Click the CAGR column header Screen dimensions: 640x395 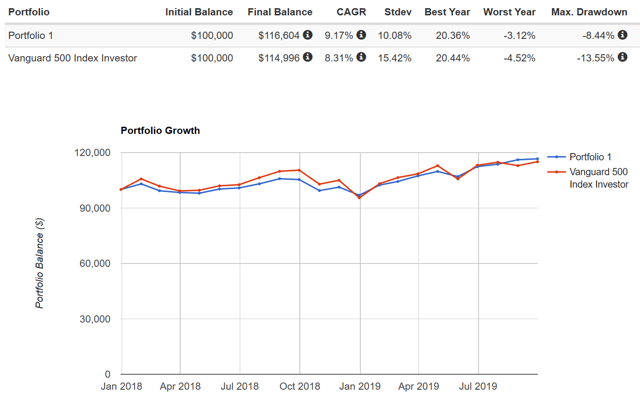tap(351, 12)
